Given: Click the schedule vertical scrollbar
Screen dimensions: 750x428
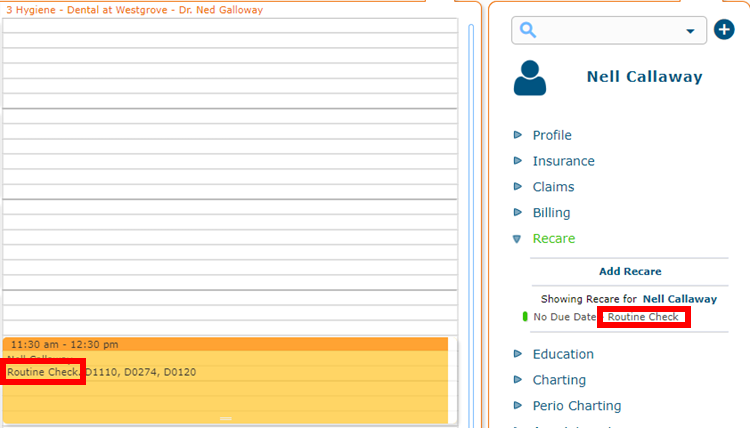Looking at the screenshot, I should pos(471,225).
